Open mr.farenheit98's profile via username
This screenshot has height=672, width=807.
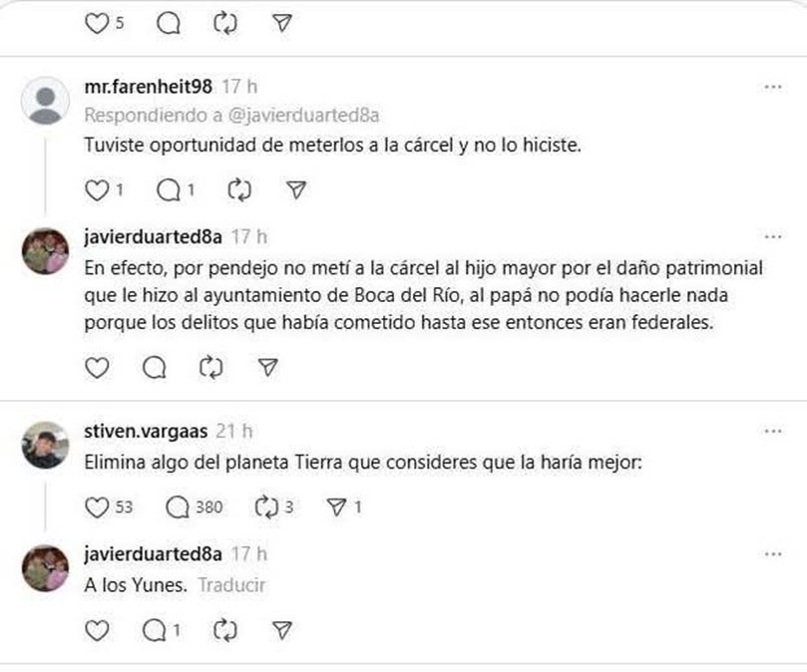tap(147, 87)
